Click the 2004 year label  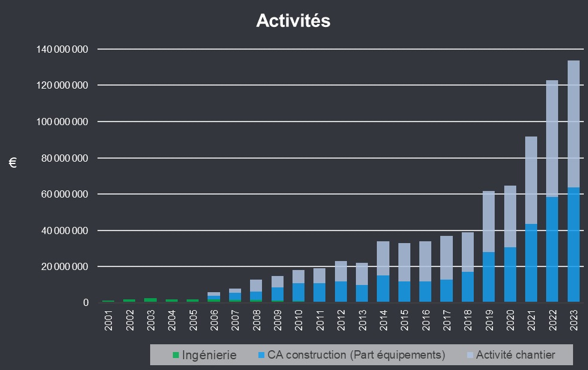(172, 320)
